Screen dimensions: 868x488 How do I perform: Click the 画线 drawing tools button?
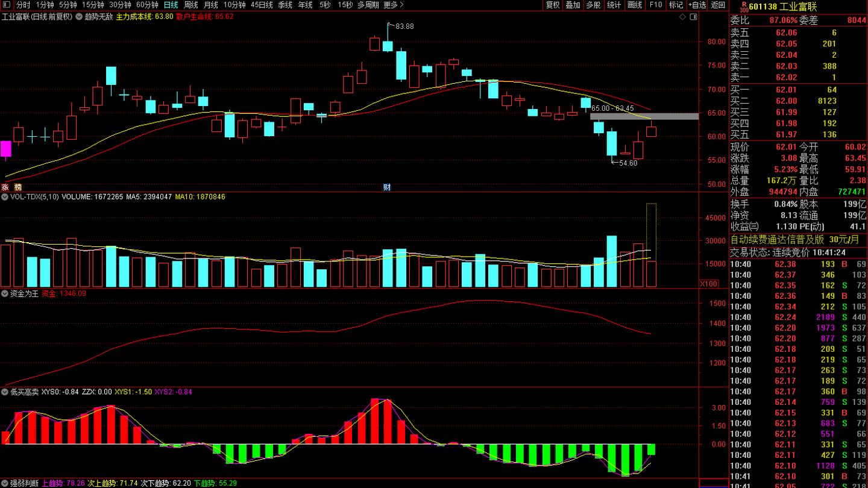(x=635, y=5)
